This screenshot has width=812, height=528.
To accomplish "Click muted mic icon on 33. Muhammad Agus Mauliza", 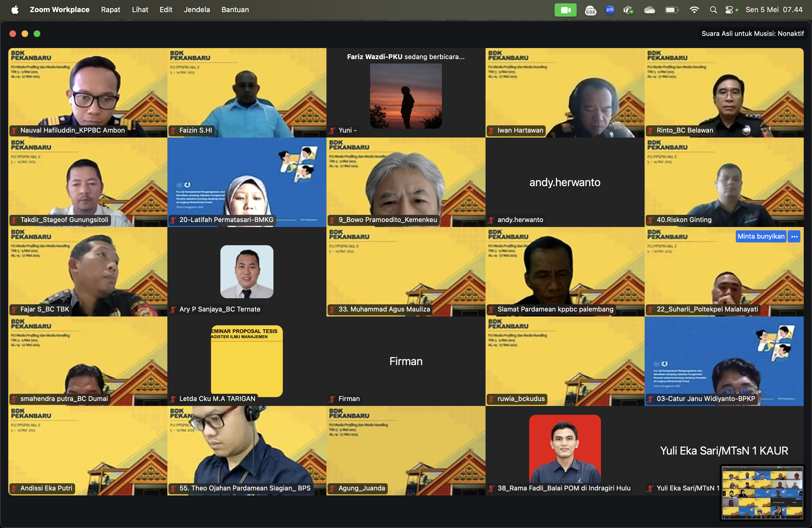I will coord(332,309).
